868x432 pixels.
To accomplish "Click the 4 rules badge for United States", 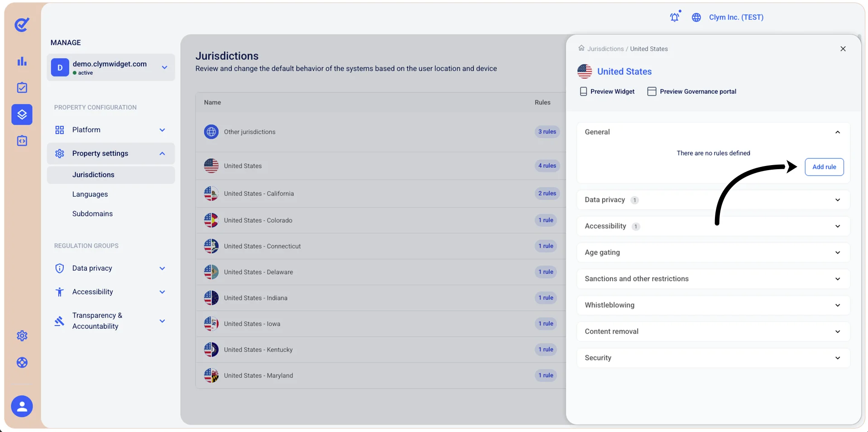I will tap(547, 166).
